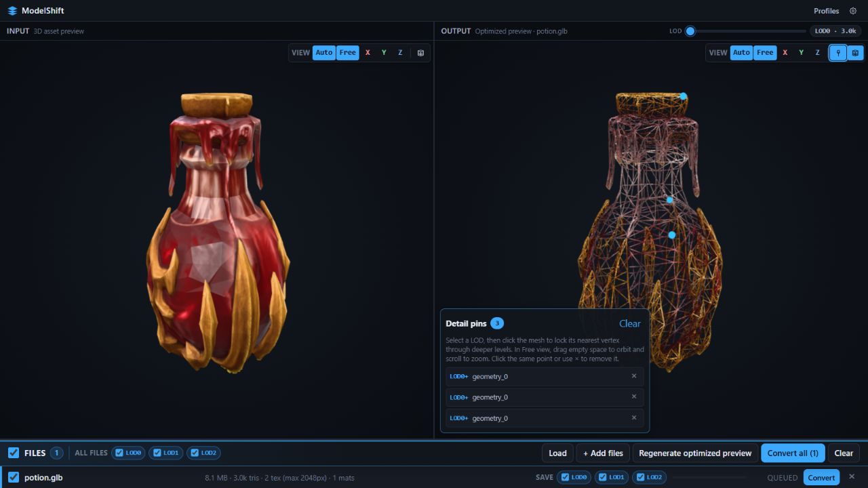The image size is (868, 488).
Task: Snap INPUT view to X axis
Action: tap(368, 53)
